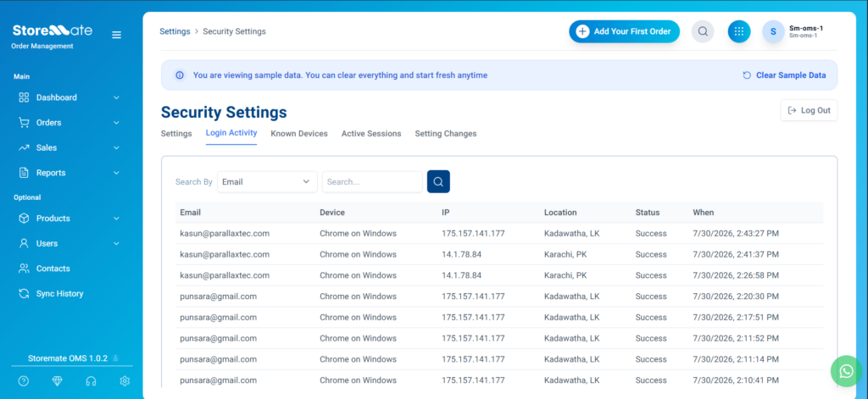The width and height of the screenshot is (868, 399).
Task: Open the help question mark icon
Action: (23, 380)
